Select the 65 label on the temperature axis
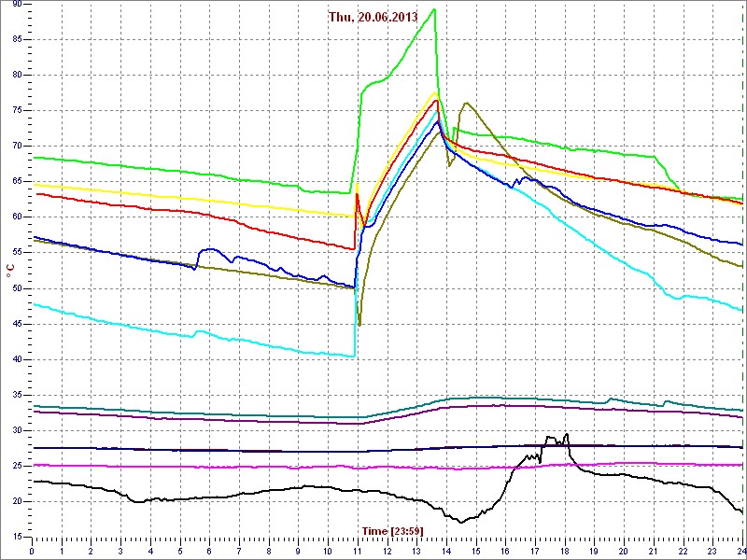 (15, 182)
